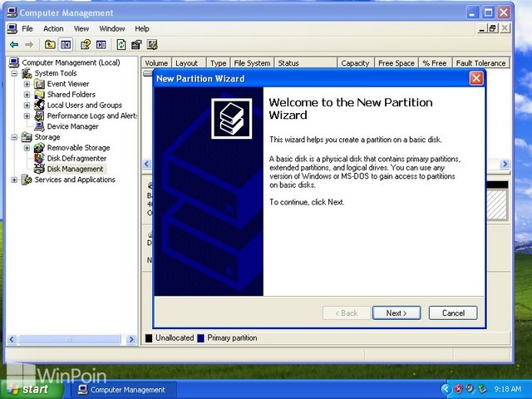Open the Start menu

pyautogui.click(x=32, y=389)
